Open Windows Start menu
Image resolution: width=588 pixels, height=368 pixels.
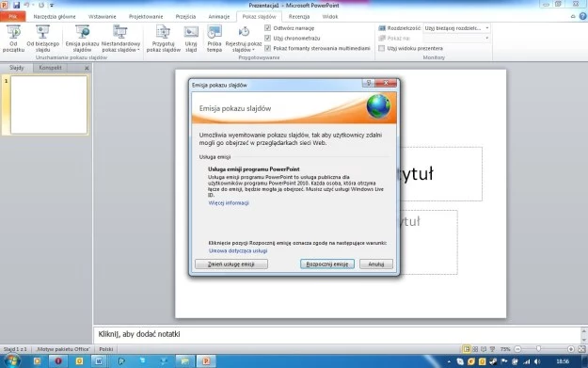(x=11, y=361)
